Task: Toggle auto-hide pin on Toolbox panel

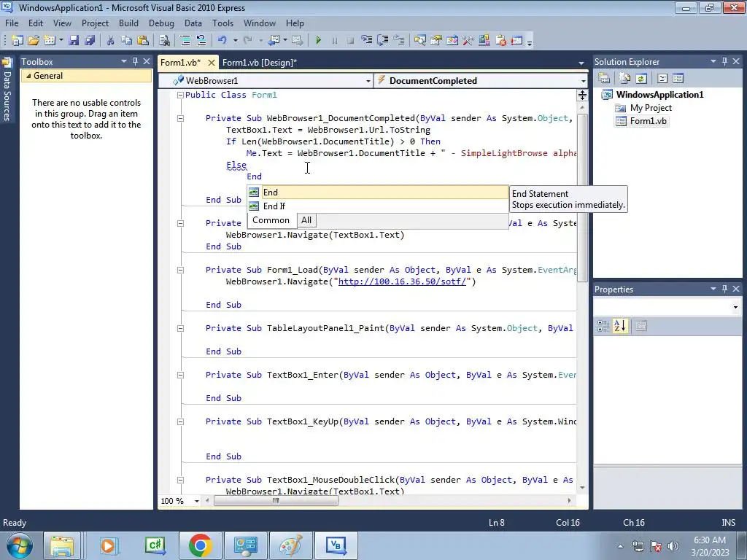Action: 135,62
